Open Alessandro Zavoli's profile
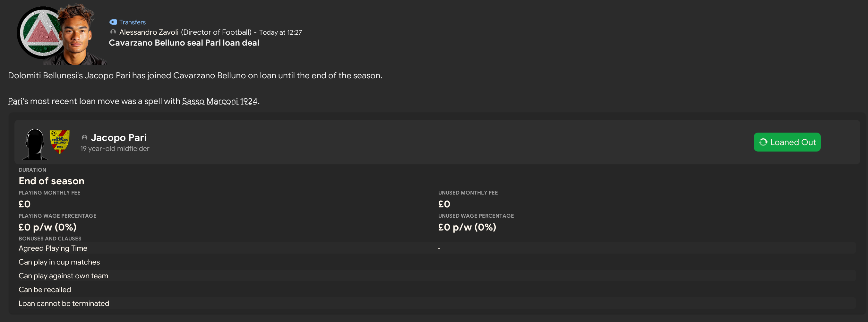Viewport: 868px width, 322px height. pyautogui.click(x=185, y=32)
